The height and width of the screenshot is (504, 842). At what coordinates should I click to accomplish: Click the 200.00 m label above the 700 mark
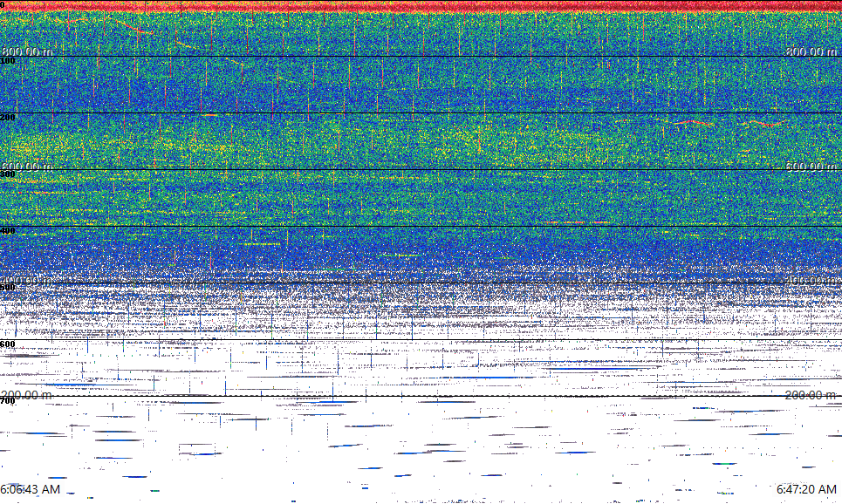[x=27, y=395]
